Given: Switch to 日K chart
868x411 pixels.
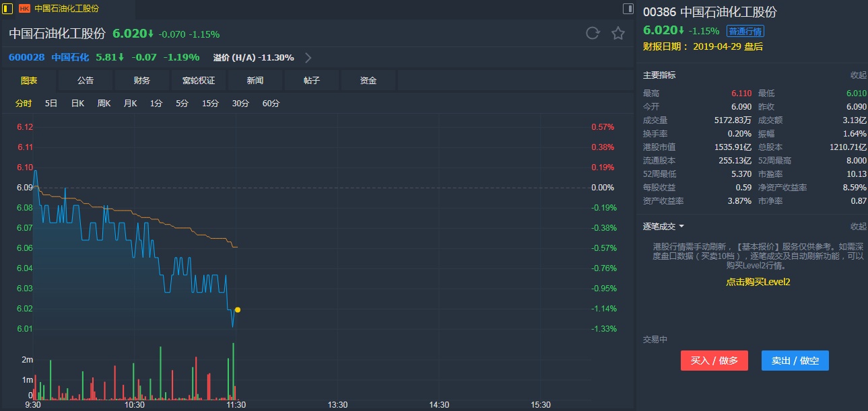Looking at the screenshot, I should (77, 104).
